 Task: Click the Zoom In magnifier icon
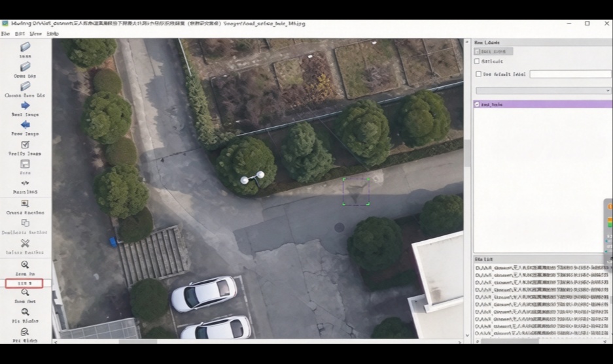25,265
